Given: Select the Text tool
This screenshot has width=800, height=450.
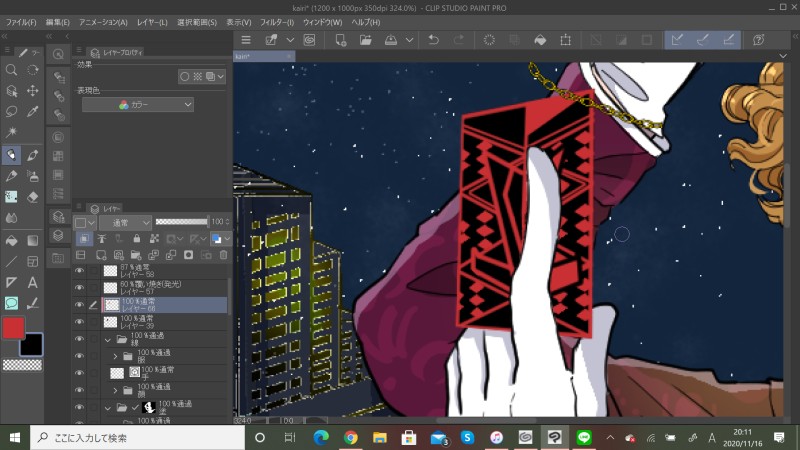Looking at the screenshot, I should coord(33,282).
